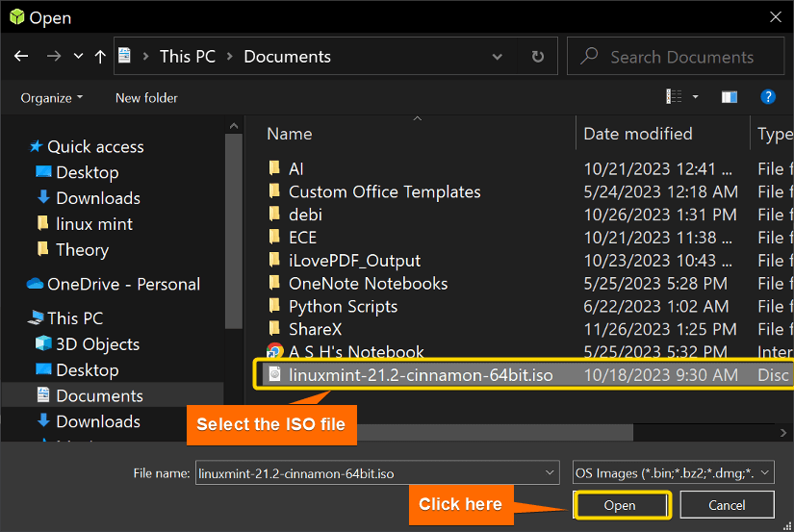The width and height of the screenshot is (794, 532).
Task: Click the 11/26/2023 1:25 PM date cell
Action: click(660, 330)
